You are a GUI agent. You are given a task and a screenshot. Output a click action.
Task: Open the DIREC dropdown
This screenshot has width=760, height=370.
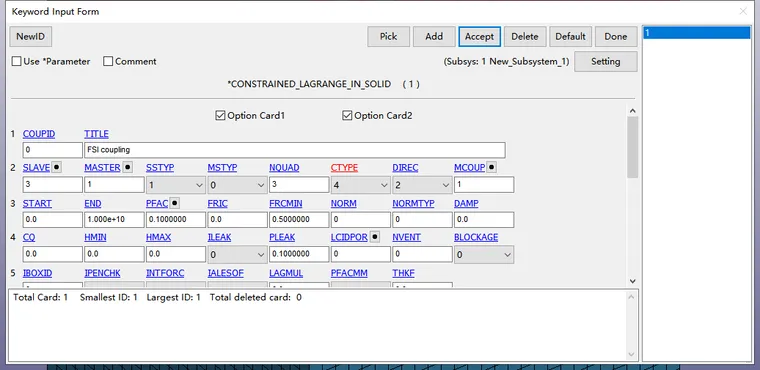coord(422,185)
